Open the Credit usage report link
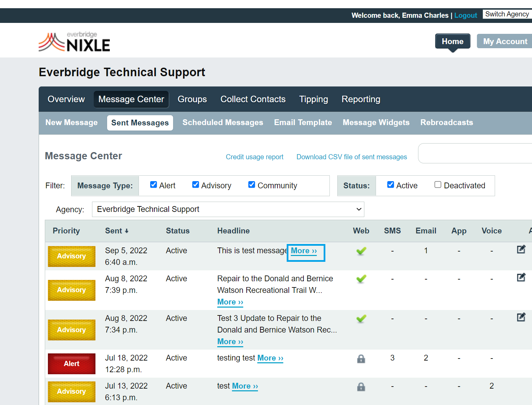532x405 pixels. (255, 157)
